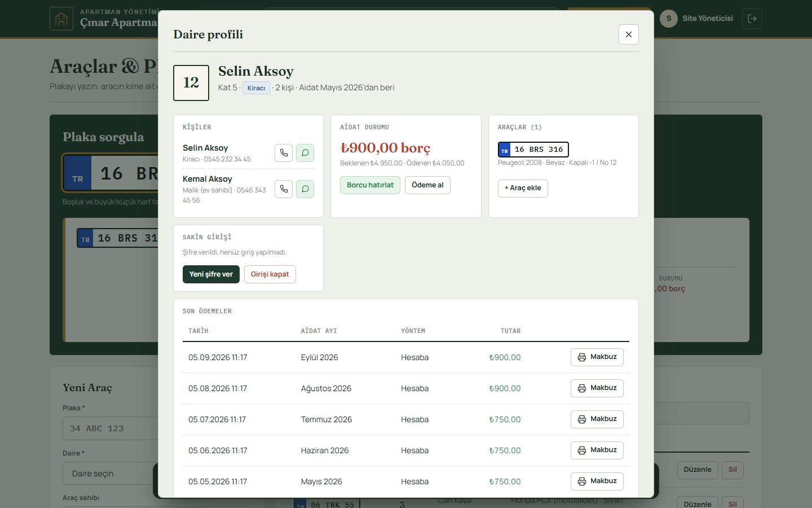Add a vehicle with + Araç ekle
812x508 pixels.
523,189
